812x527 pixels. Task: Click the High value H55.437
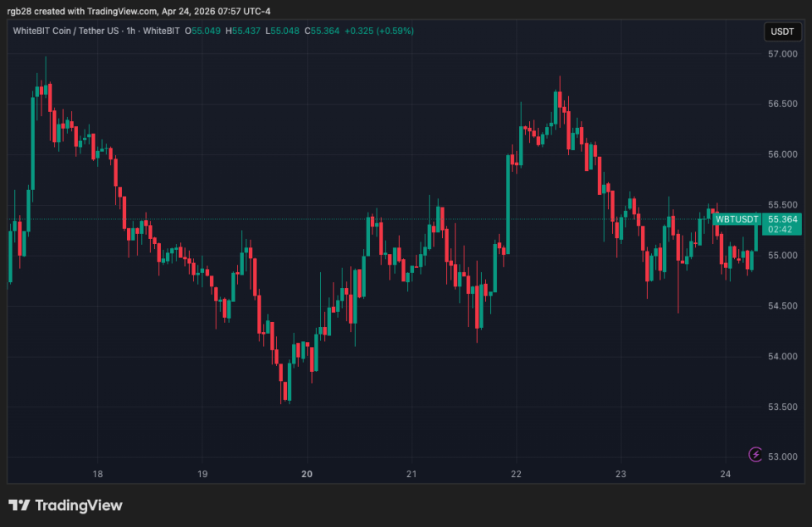(x=245, y=31)
